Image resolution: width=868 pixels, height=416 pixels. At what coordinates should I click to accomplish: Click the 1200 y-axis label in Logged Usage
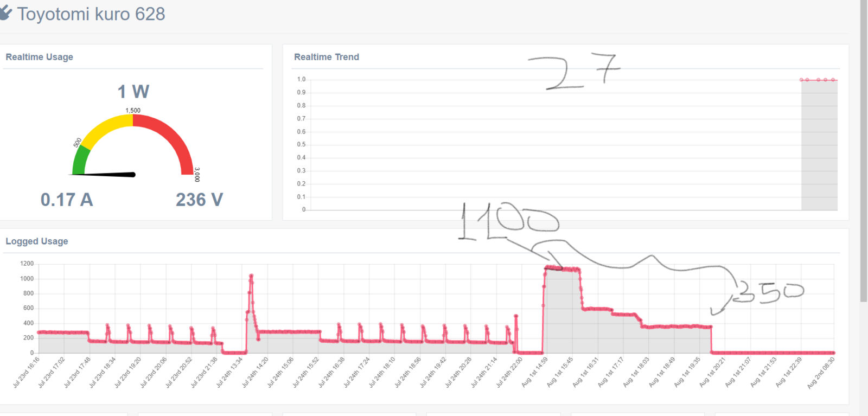coord(27,264)
